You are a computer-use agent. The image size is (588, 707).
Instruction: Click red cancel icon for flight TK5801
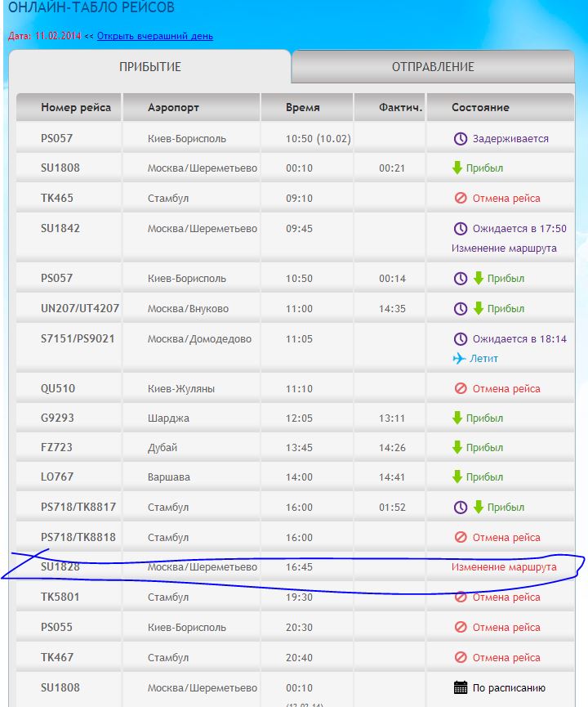click(x=460, y=597)
